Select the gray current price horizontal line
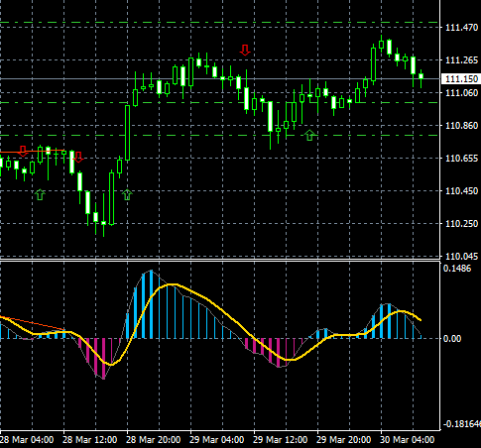This screenshot has height=448, width=481. [220, 79]
